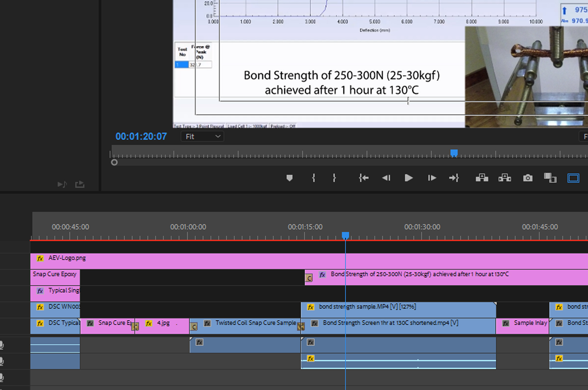Click the export share icon in left panel
The image size is (588, 390).
pyautogui.click(x=80, y=184)
